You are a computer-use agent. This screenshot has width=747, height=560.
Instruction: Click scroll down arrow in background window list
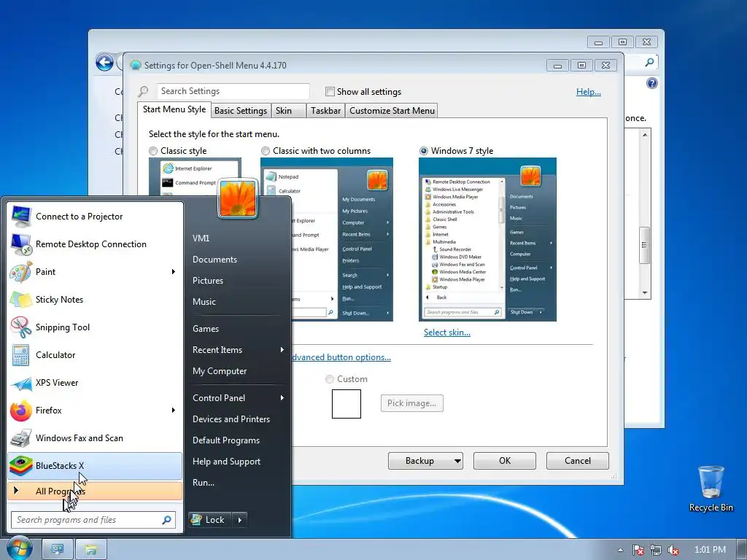645,293
